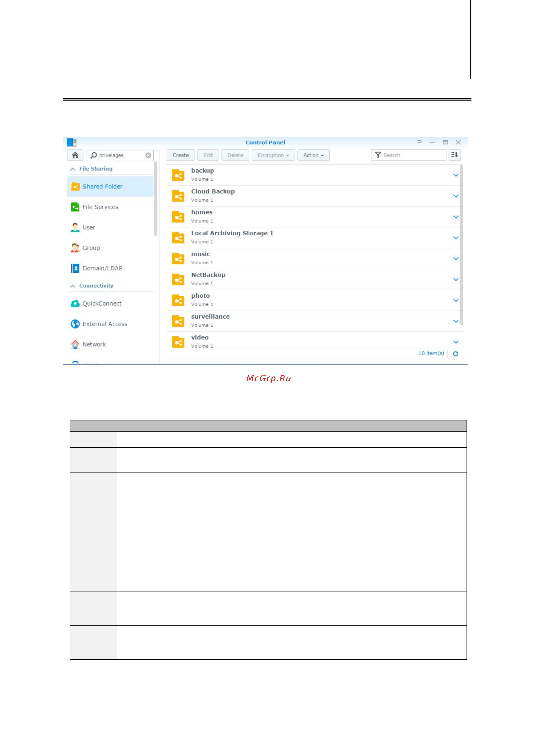Click the Network house icon
The width and height of the screenshot is (535, 756).
click(75, 344)
